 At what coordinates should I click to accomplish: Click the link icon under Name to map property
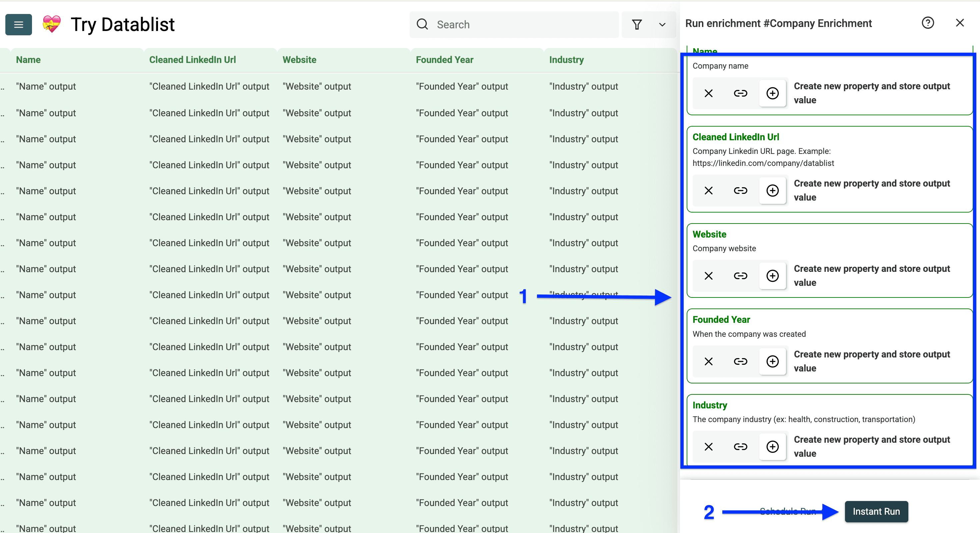[740, 93]
